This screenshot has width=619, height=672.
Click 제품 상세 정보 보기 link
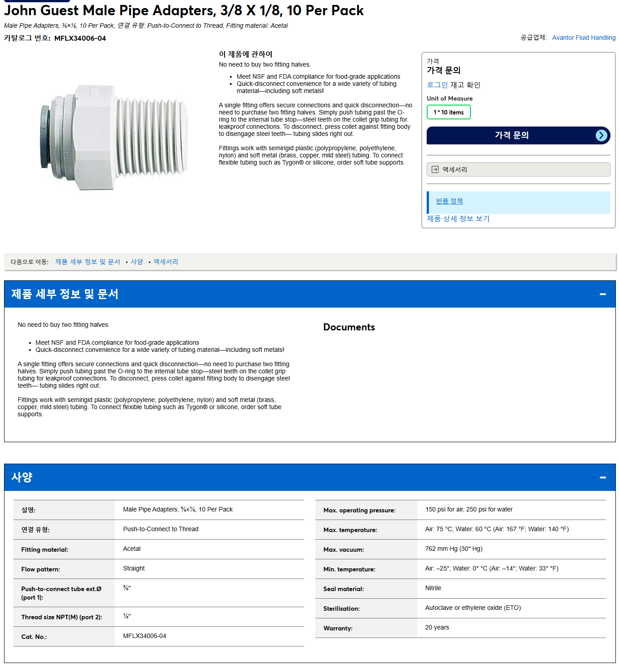pyautogui.click(x=458, y=219)
